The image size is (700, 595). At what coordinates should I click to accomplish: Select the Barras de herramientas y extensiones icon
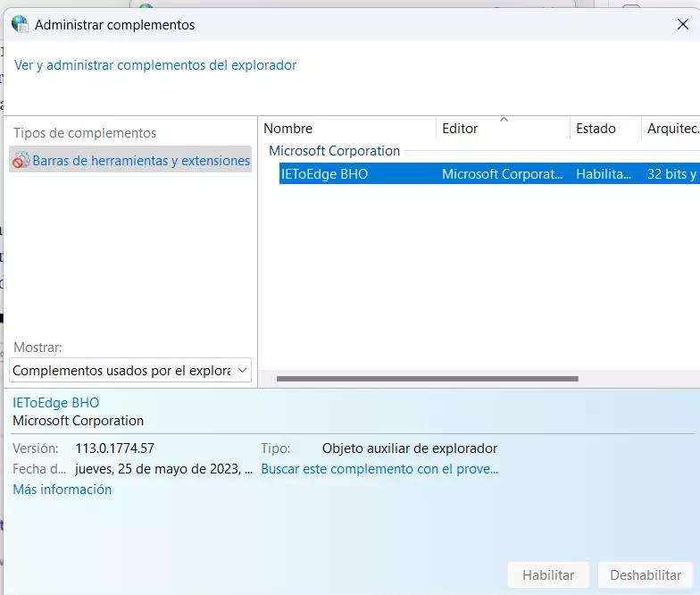[x=21, y=160]
